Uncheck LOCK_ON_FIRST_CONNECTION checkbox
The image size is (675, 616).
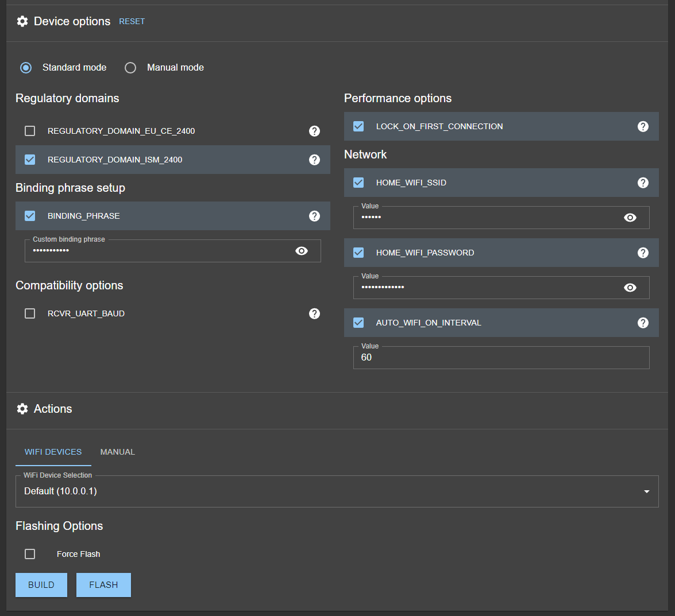pyautogui.click(x=358, y=126)
